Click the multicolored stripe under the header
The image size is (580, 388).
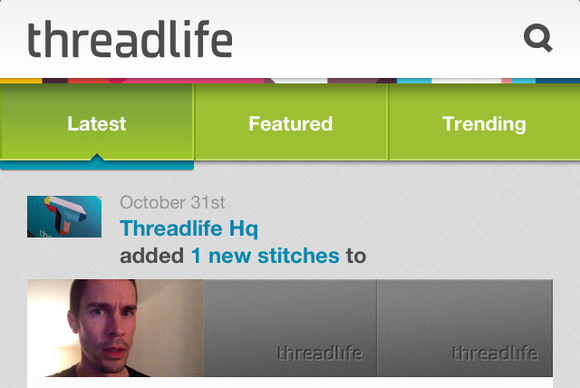click(290, 81)
